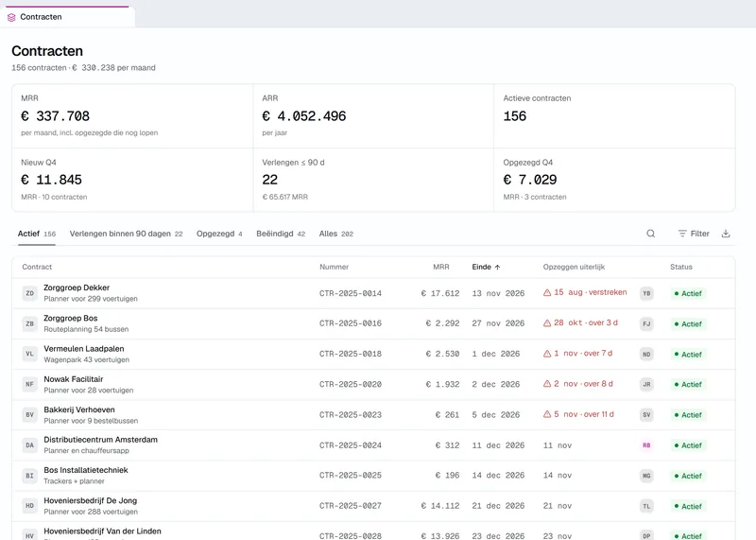756x540 pixels.
Task: Click the BI avatar for Bos Installatietechniek
Action: coord(30,476)
